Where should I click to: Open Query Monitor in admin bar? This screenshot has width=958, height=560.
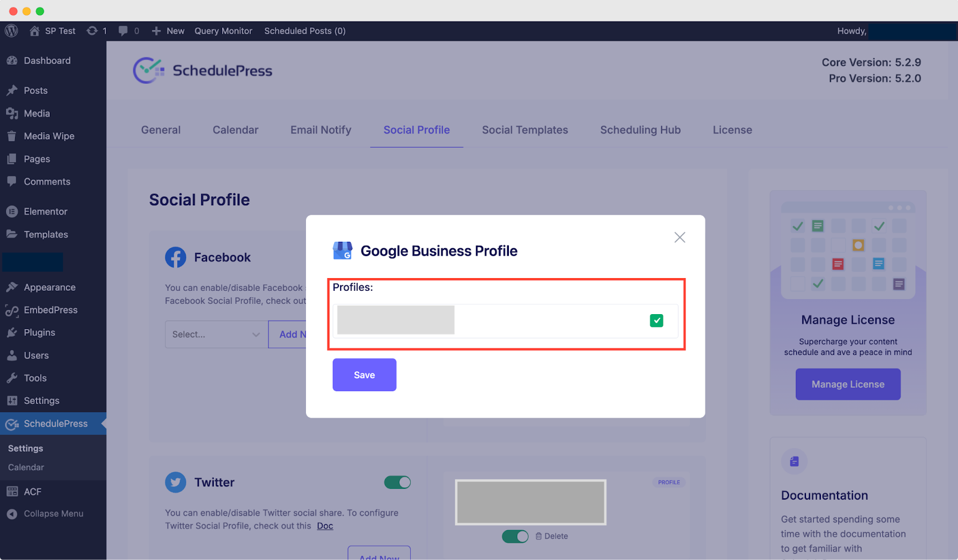point(223,31)
